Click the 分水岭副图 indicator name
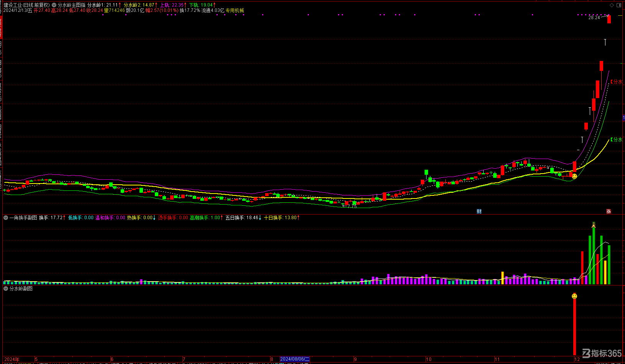Image resolution: width=625 pixels, height=364 pixels. pyautogui.click(x=21, y=289)
